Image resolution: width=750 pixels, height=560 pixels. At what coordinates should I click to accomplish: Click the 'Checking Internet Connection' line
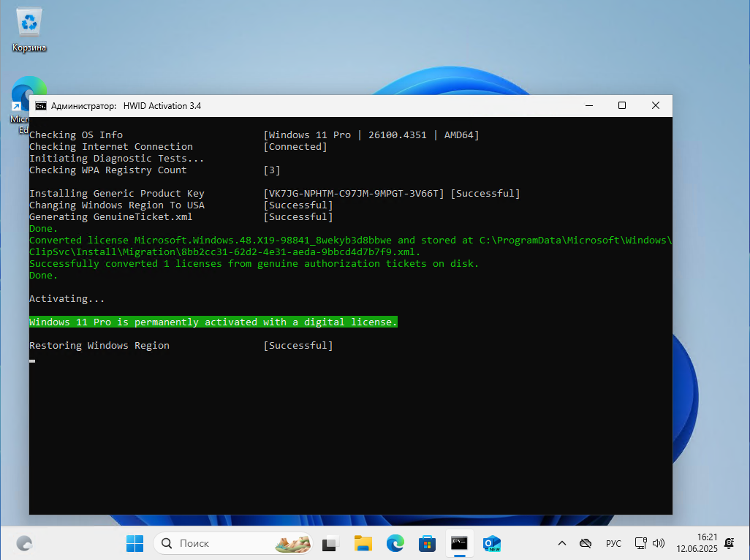[x=111, y=146]
